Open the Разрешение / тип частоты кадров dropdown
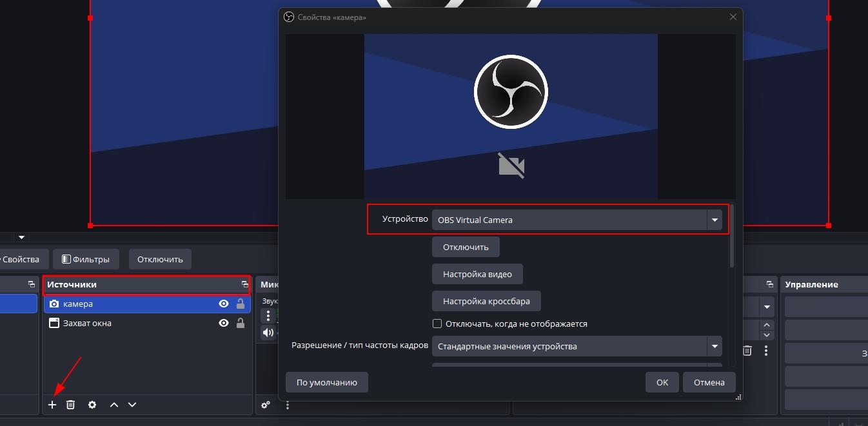Image resolution: width=868 pixels, height=426 pixels. click(714, 346)
